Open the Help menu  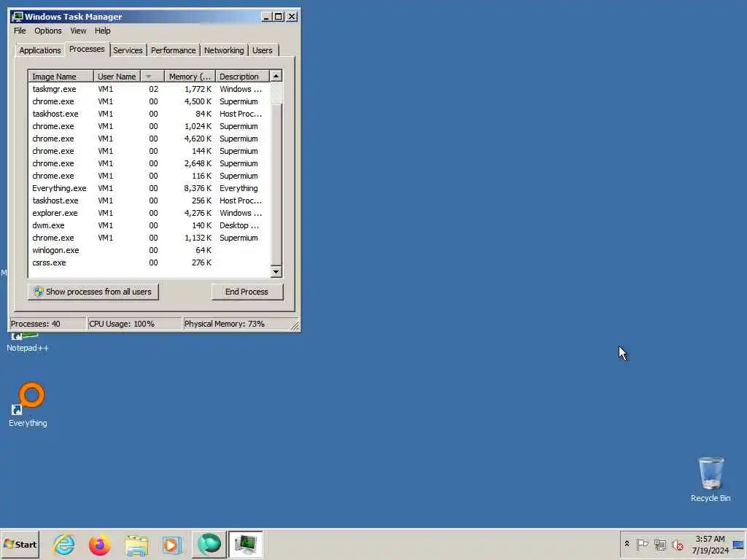[102, 31]
